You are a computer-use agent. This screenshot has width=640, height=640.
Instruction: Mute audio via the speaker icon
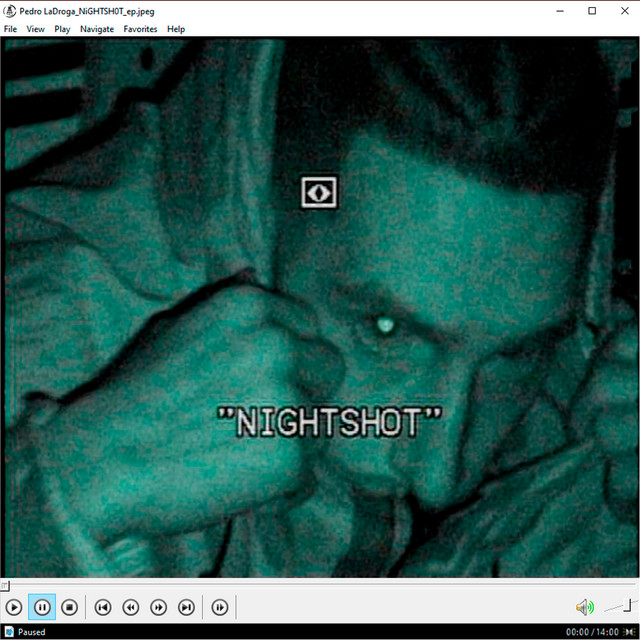[584, 607]
